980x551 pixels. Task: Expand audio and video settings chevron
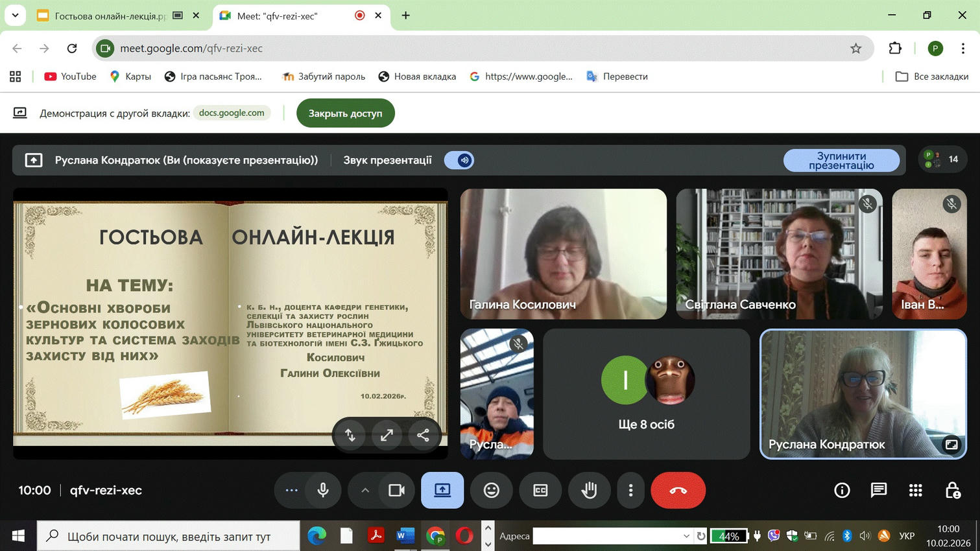[365, 491]
